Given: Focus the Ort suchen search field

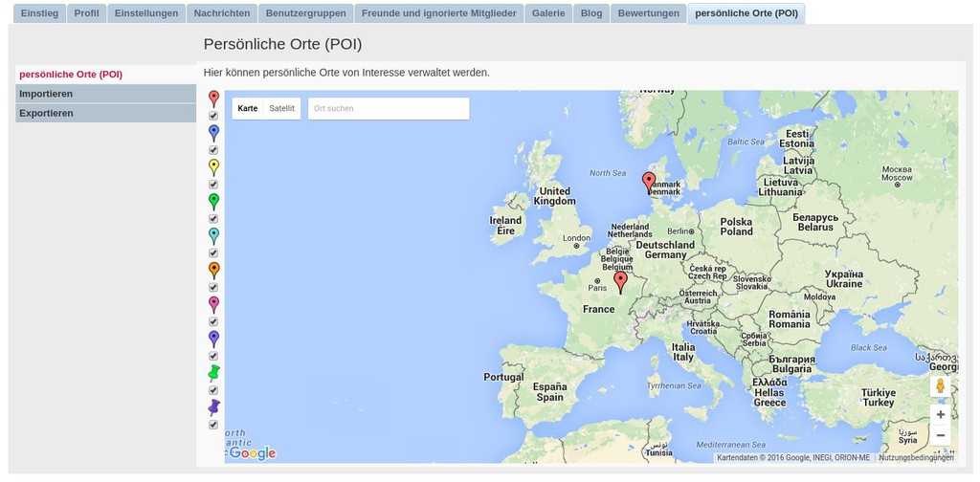Looking at the screenshot, I should click(x=389, y=108).
